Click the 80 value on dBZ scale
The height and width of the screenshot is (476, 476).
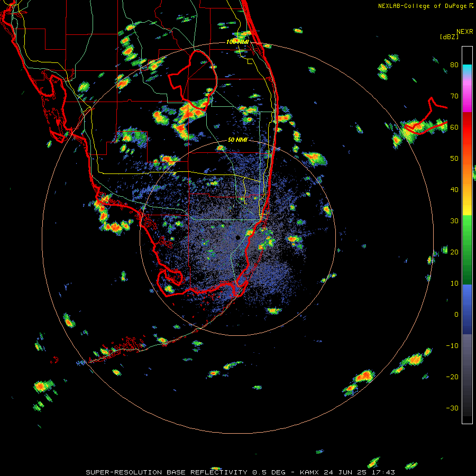(x=454, y=65)
